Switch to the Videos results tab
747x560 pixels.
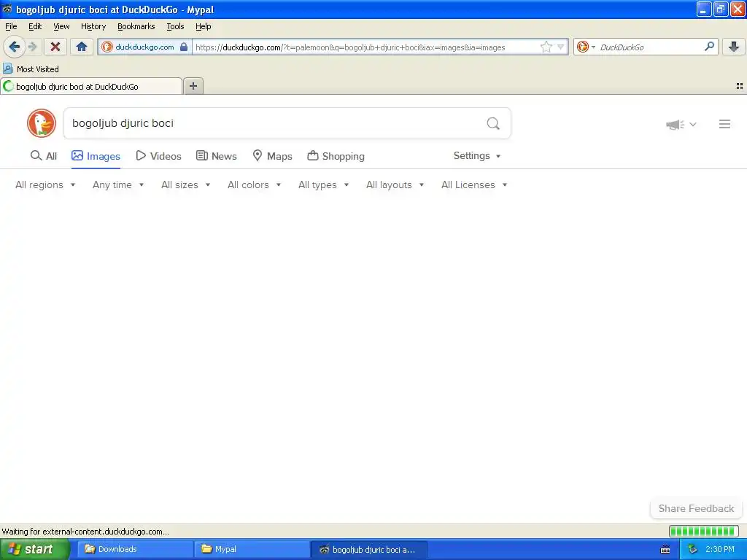pos(158,156)
